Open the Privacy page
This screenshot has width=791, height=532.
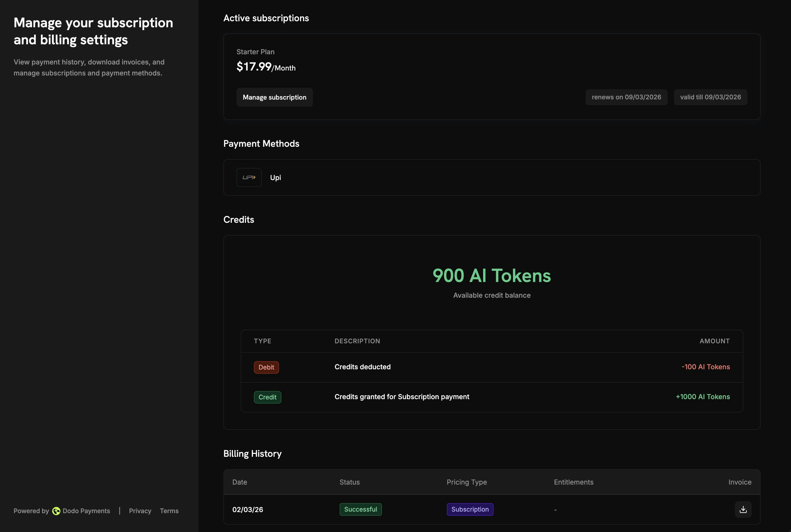coord(140,511)
